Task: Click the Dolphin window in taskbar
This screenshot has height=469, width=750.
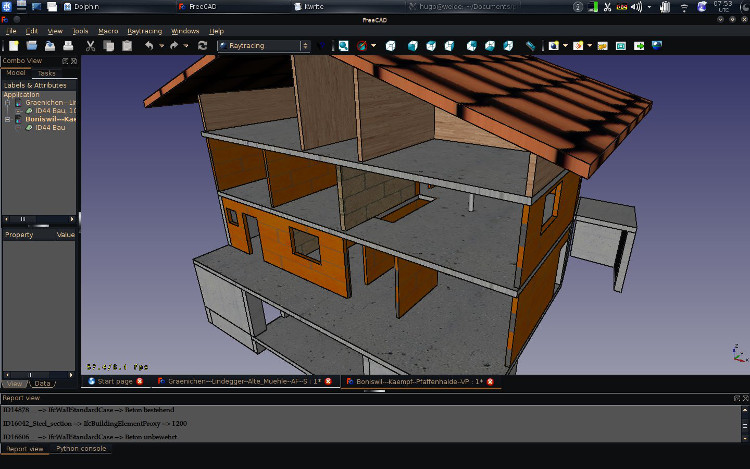Action: coord(85,6)
